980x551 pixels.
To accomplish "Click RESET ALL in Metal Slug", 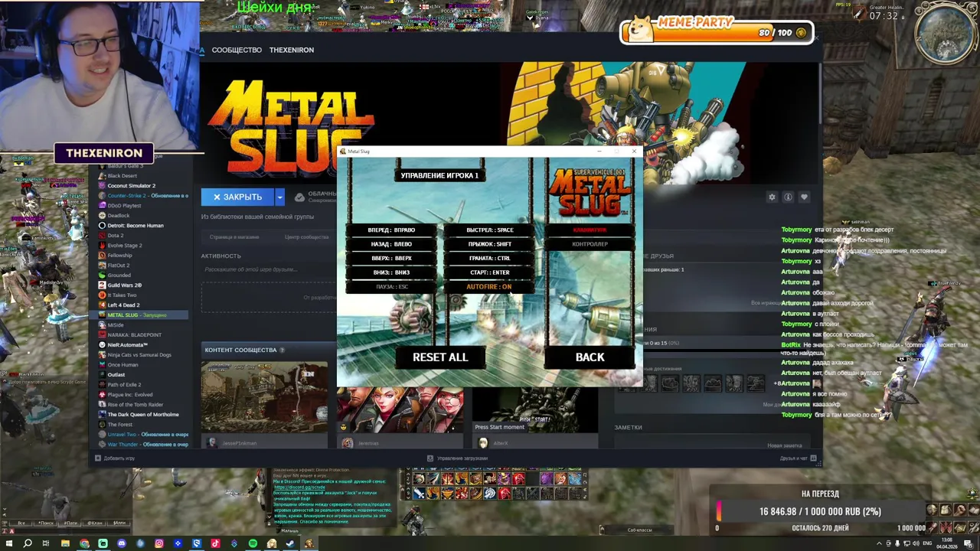I will pyautogui.click(x=440, y=357).
